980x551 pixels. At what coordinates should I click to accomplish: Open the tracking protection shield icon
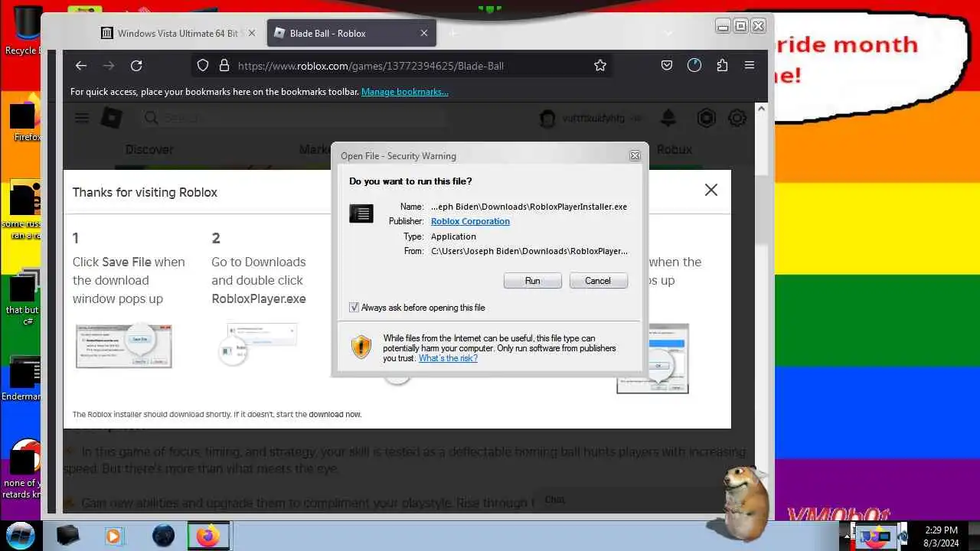pyautogui.click(x=203, y=66)
